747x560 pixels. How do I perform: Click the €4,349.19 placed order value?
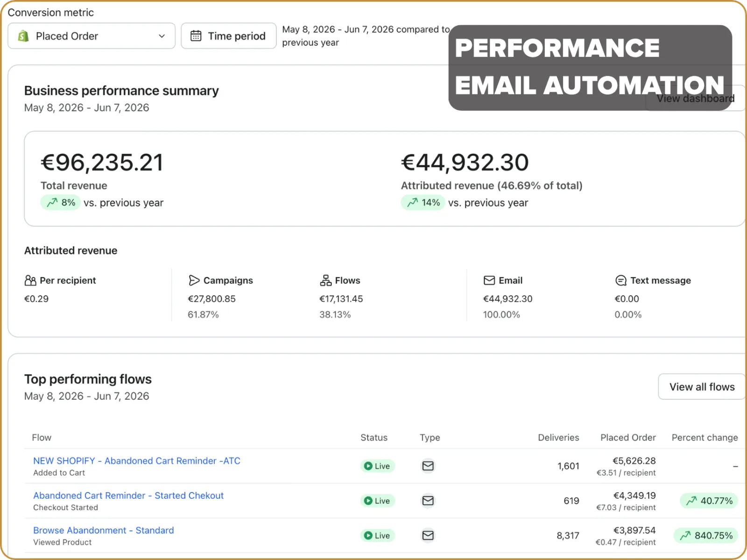pyautogui.click(x=634, y=496)
